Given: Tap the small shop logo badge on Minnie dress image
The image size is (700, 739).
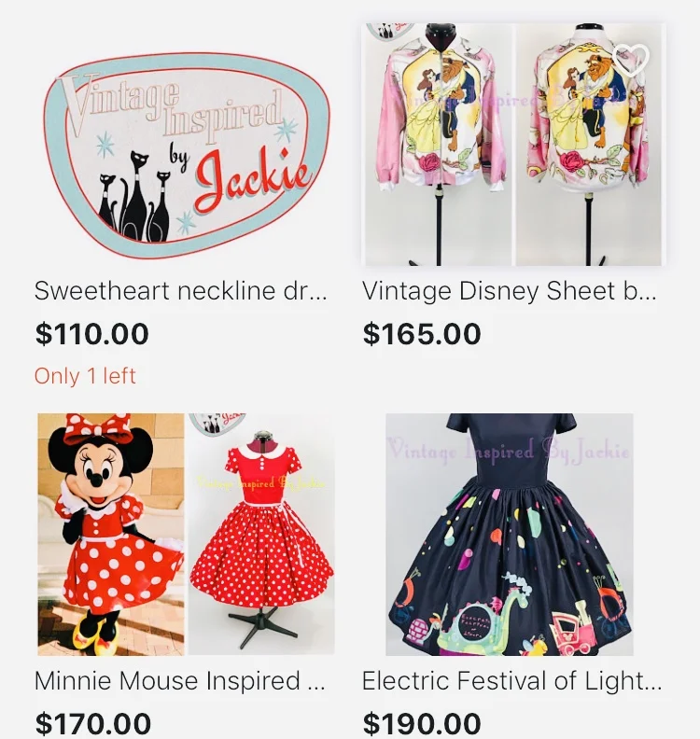Looking at the screenshot, I should 217,424.
